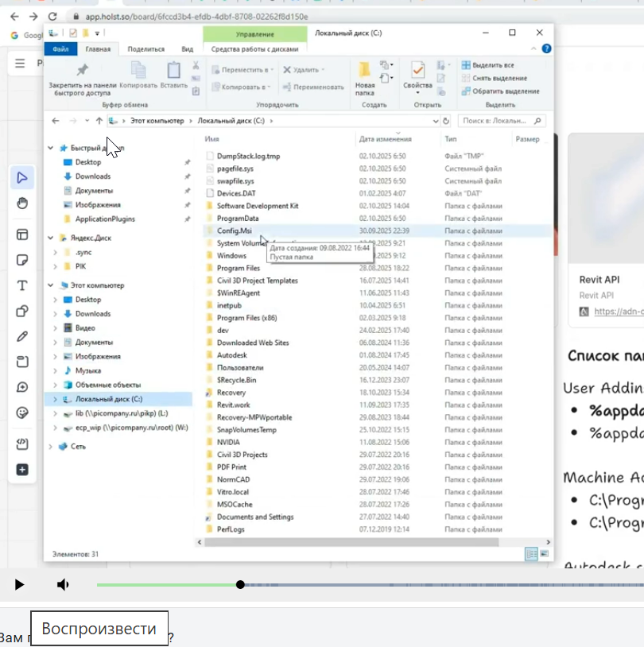Screen dimensions: 644x647
Task: Open the address bar history dropdown
Action: 436,121
